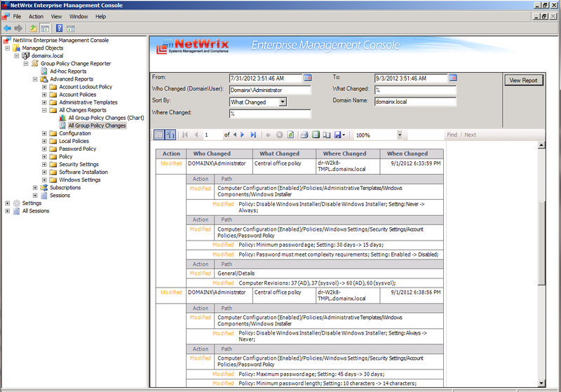The width and height of the screenshot is (561, 392).
Task: Go to last report page
Action: 253,135
